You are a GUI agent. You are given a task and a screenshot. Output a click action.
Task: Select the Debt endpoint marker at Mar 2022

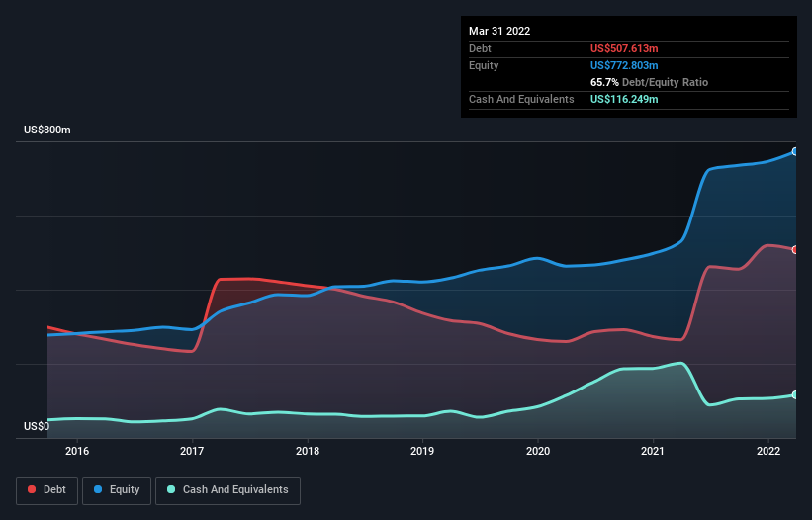click(795, 250)
